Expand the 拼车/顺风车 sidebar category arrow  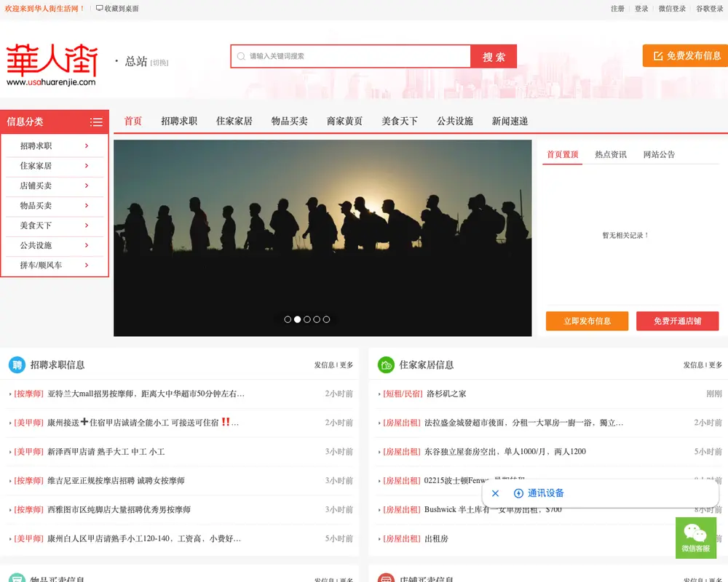coord(87,265)
